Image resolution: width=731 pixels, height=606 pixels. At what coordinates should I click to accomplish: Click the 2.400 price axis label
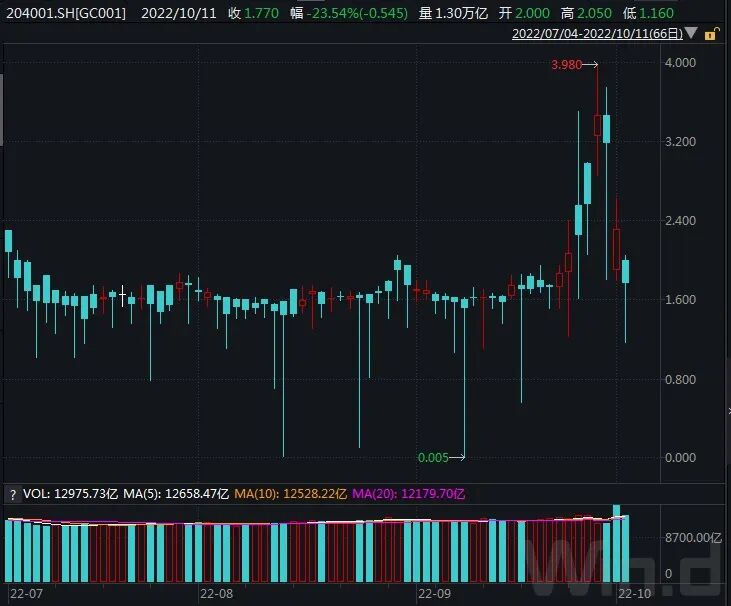[x=680, y=220]
